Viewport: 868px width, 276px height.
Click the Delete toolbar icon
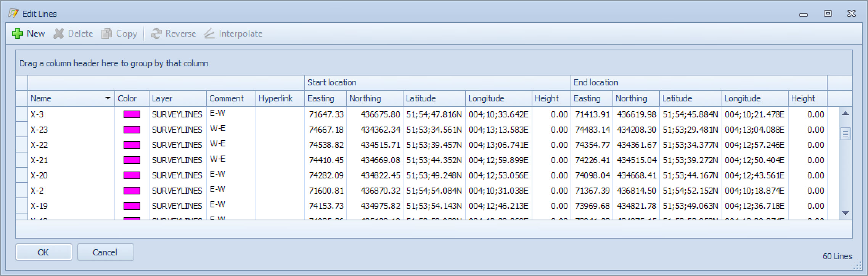click(59, 34)
